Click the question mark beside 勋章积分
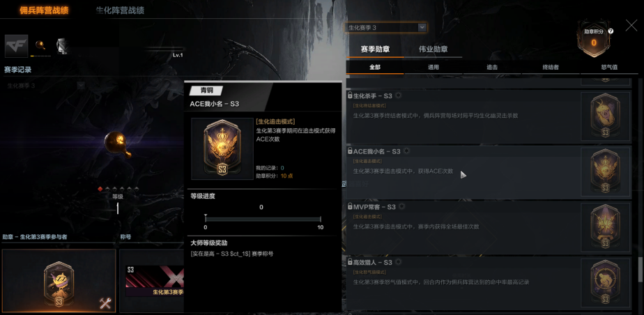The width and height of the screenshot is (644, 315). [x=611, y=31]
